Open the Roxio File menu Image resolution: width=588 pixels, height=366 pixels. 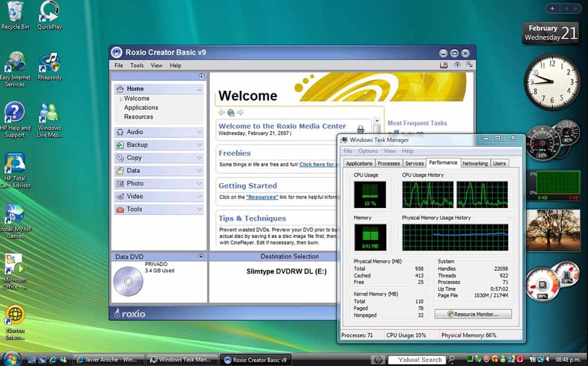coord(119,65)
